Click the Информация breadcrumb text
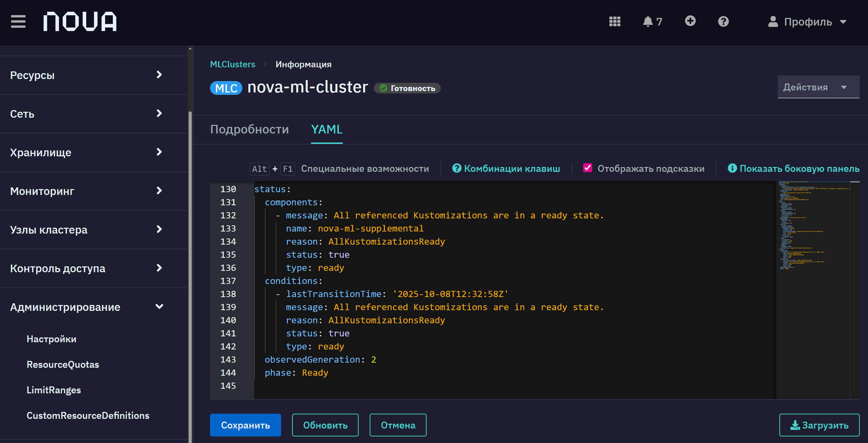Screen dimensions: 868x443 pyautogui.click(x=303, y=64)
